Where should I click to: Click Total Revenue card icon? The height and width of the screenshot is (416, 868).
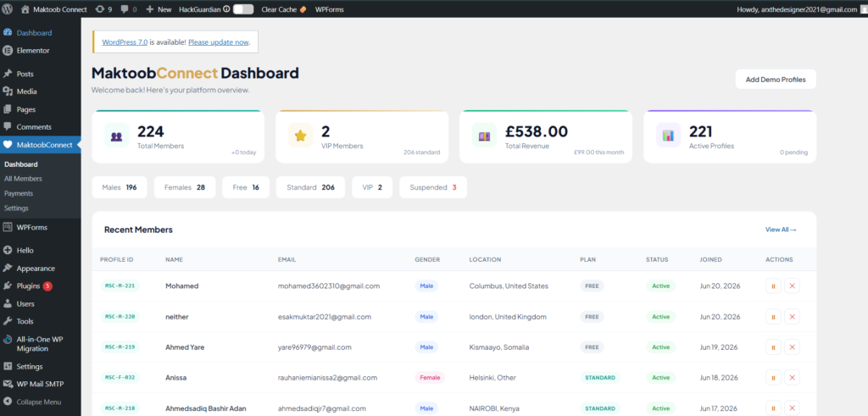(x=484, y=136)
